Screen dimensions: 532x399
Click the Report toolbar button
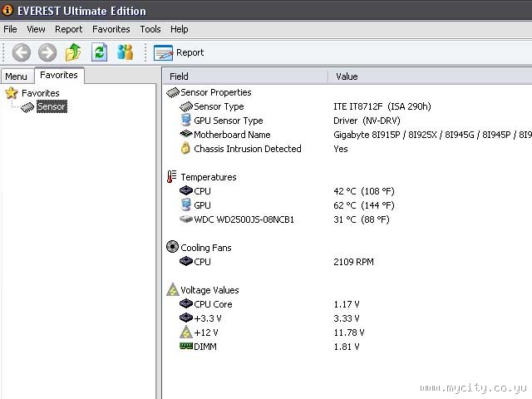pos(179,52)
